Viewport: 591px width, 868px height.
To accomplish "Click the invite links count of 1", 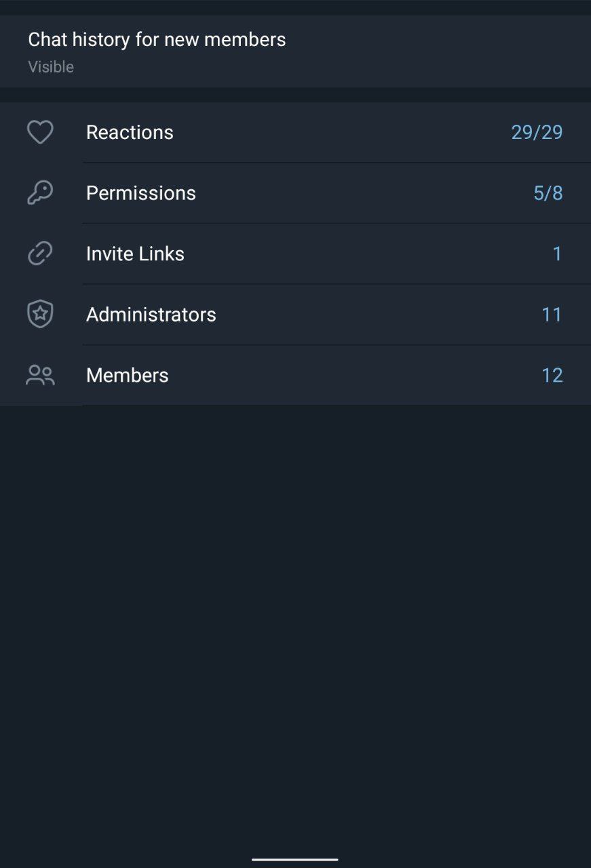I will pyautogui.click(x=557, y=254).
